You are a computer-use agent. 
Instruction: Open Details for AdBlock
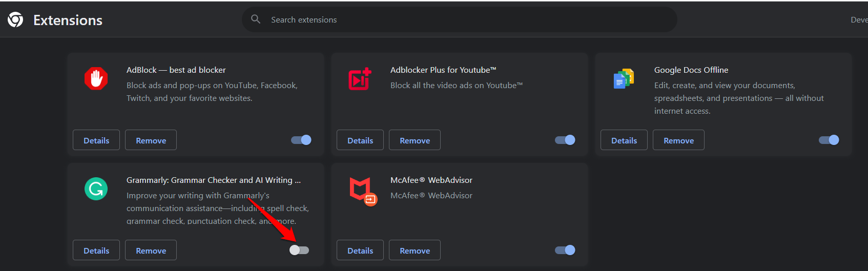[x=96, y=140]
